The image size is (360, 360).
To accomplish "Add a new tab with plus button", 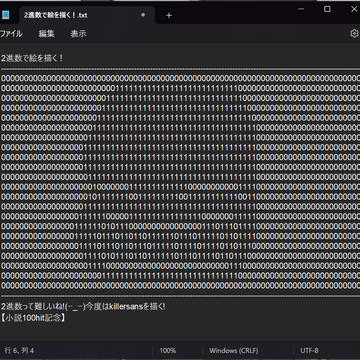I will click(x=169, y=15).
